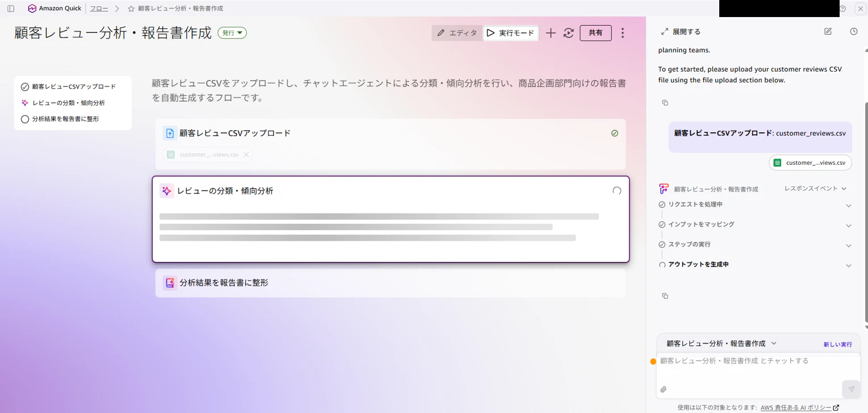Click the refresh arrows icon beside 共有
The image size is (868, 413).
568,33
